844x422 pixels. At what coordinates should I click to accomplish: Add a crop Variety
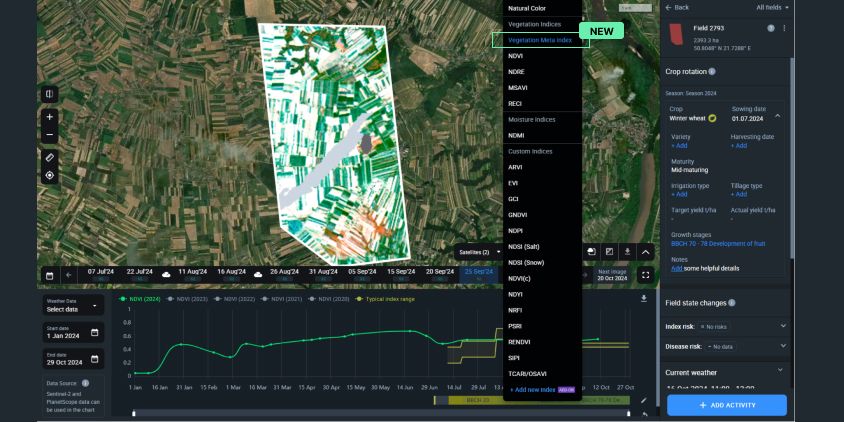coord(679,146)
